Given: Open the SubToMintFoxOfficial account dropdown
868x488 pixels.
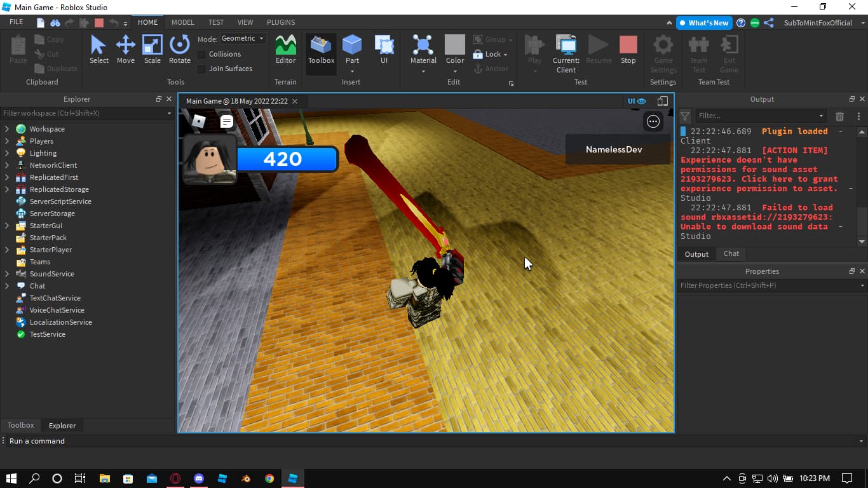Looking at the screenshot, I should tap(824, 23).
